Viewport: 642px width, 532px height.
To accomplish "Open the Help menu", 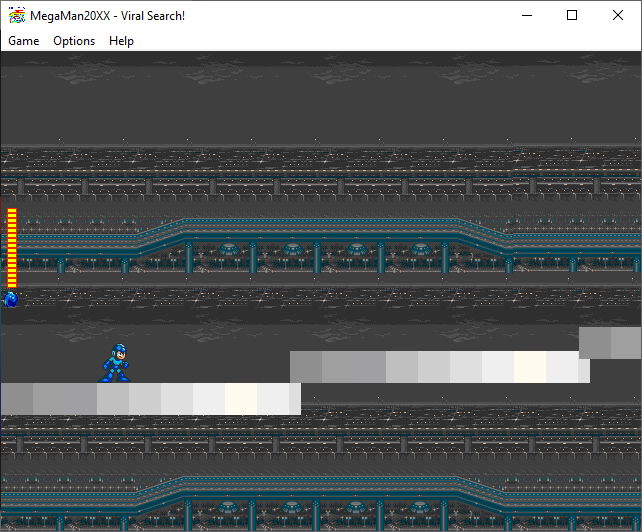I will [x=121, y=41].
